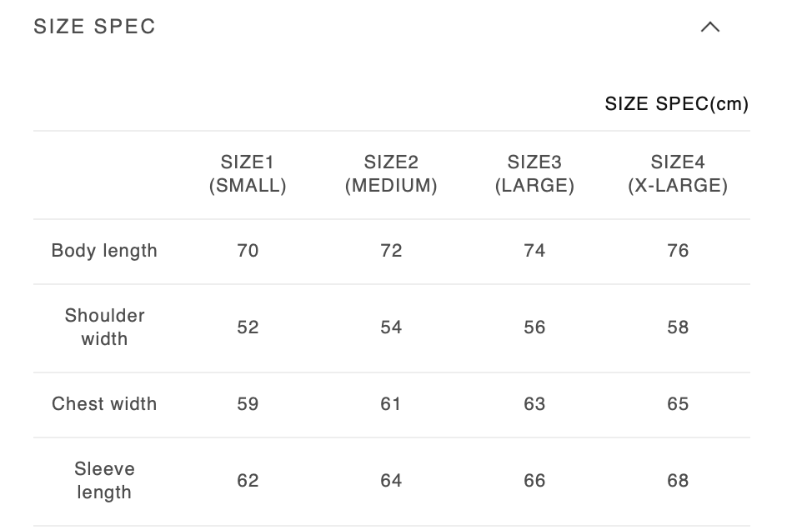
Task: Collapse the SIZE SPEC section chevron
Action: point(710,27)
